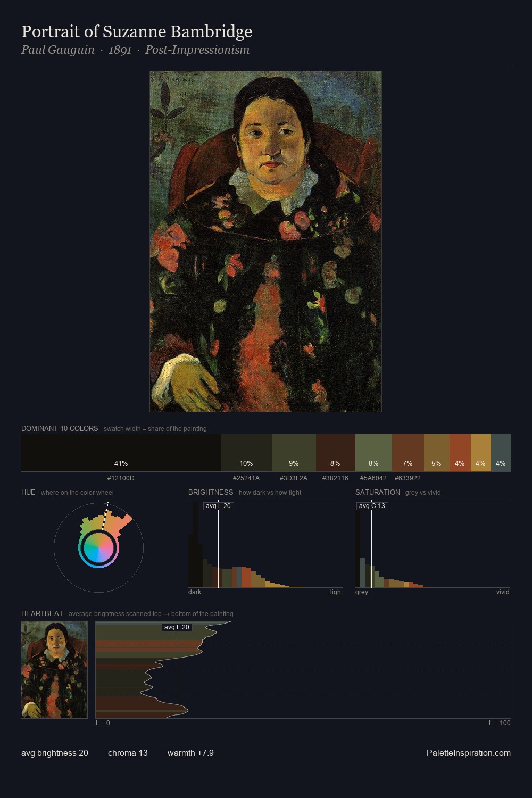Click the 'DOMINANT 10 COLORS' heading
Viewport: 532px width, 798px height.
click(x=60, y=428)
